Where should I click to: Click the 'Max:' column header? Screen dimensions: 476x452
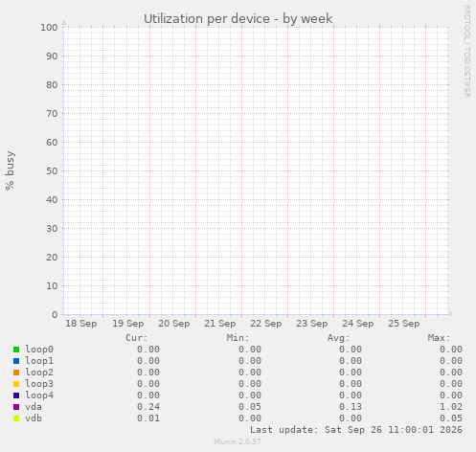click(440, 338)
